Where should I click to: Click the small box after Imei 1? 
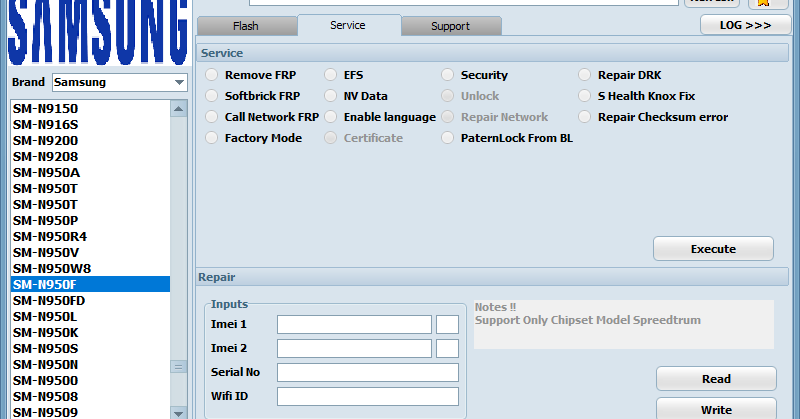pyautogui.click(x=447, y=325)
